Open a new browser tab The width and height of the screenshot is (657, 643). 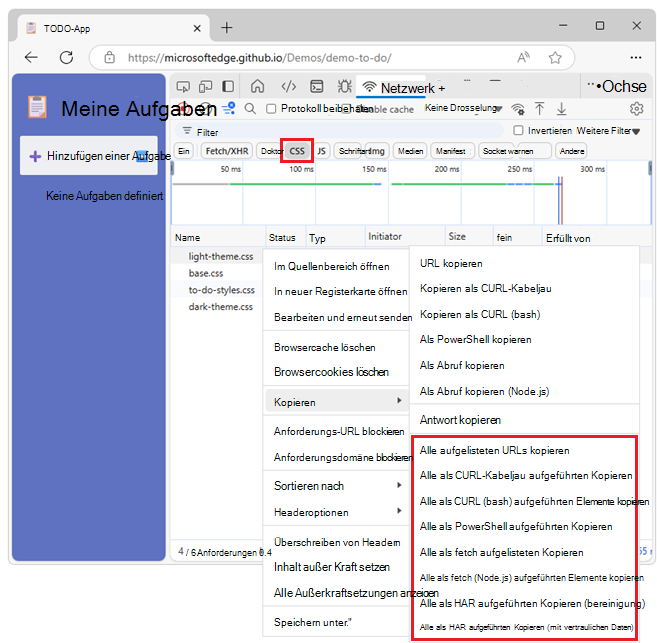(227, 28)
